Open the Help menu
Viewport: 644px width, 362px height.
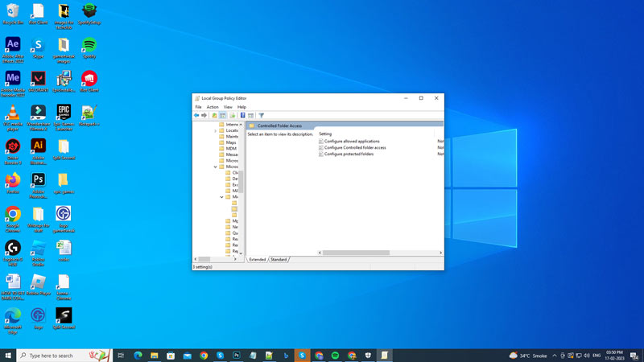242,107
